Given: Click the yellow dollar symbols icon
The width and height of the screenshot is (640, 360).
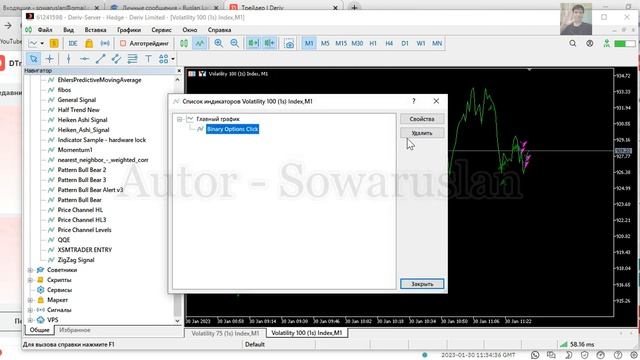Looking at the screenshot, I should point(54,43).
